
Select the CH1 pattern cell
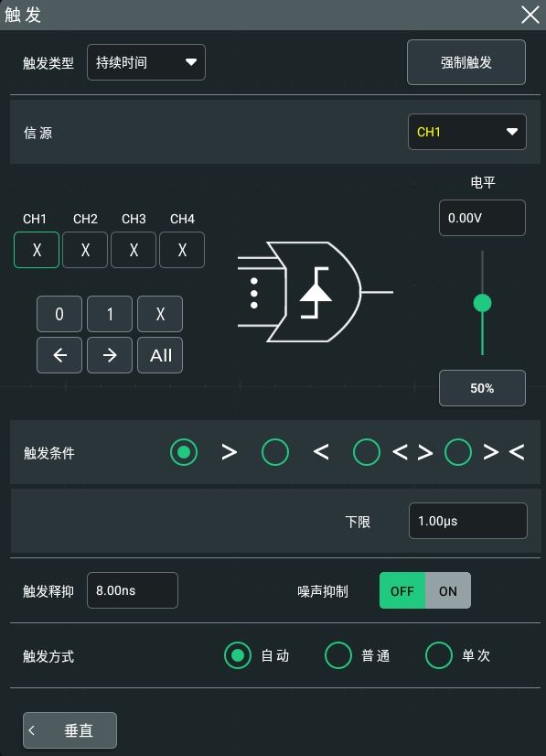point(37,250)
